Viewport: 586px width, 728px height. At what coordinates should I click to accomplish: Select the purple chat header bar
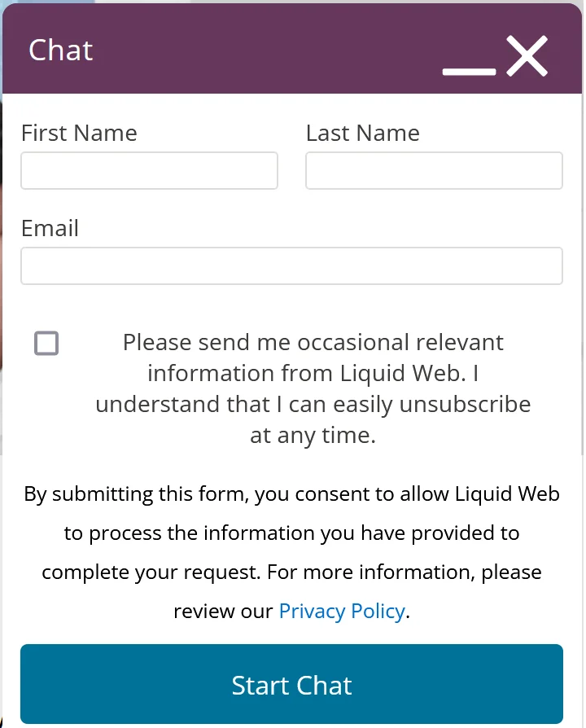click(x=292, y=48)
